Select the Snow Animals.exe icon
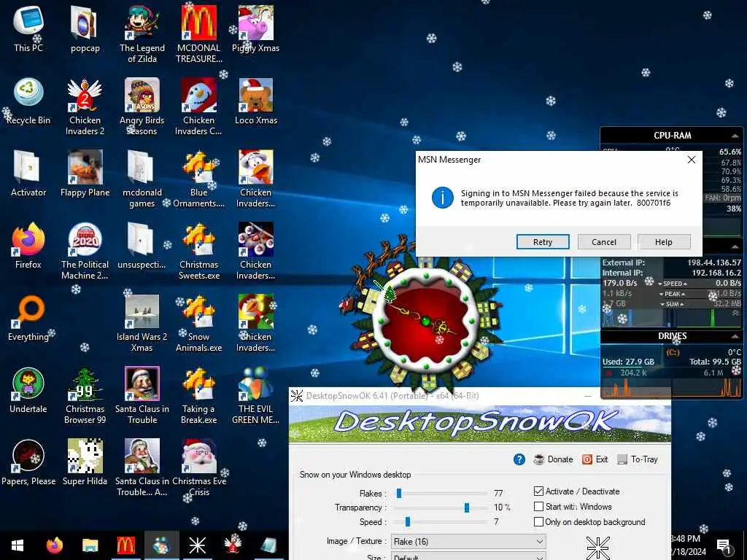The height and width of the screenshot is (560, 747). pyautogui.click(x=198, y=324)
